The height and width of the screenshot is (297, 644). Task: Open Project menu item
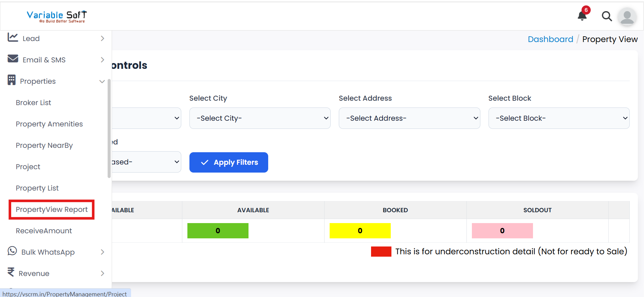[28, 167]
